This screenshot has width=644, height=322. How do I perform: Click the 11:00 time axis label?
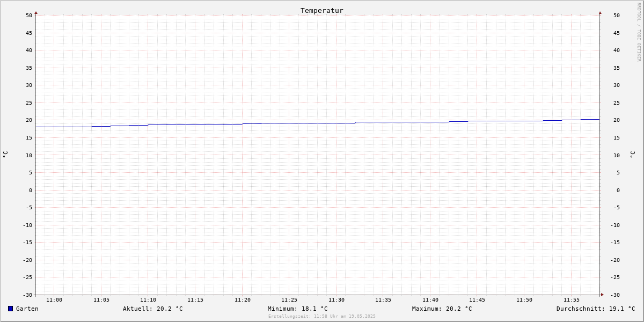coord(54,300)
